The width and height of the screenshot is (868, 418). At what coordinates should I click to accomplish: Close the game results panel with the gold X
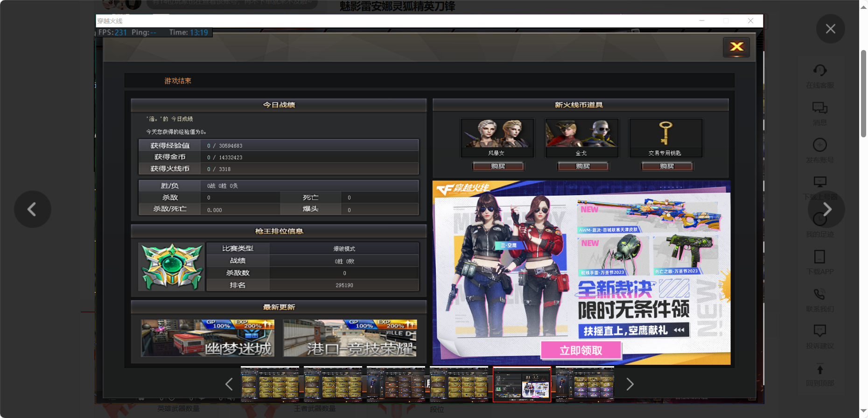[x=736, y=47]
